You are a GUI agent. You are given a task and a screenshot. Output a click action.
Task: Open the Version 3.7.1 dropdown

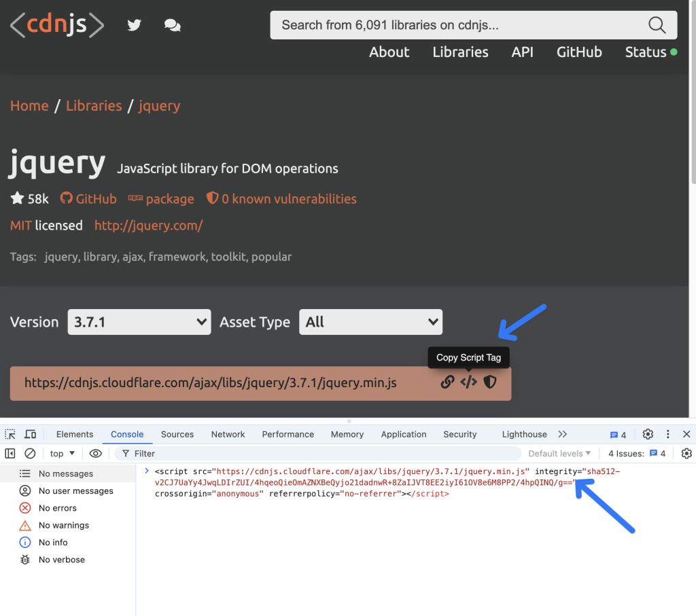coord(139,322)
